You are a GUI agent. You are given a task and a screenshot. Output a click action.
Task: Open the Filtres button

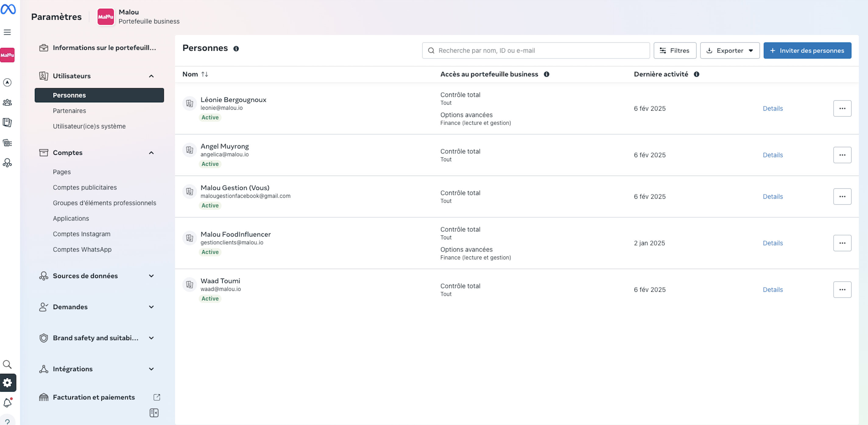tap(675, 51)
